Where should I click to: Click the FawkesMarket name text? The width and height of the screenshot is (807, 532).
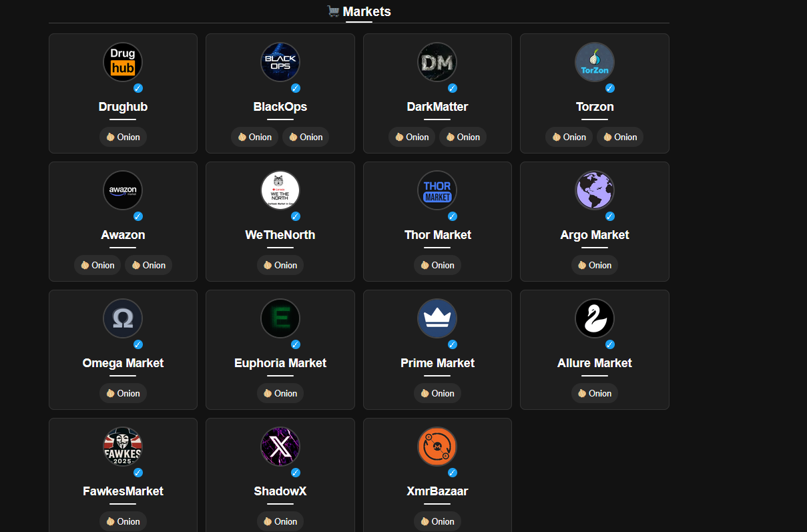123,491
